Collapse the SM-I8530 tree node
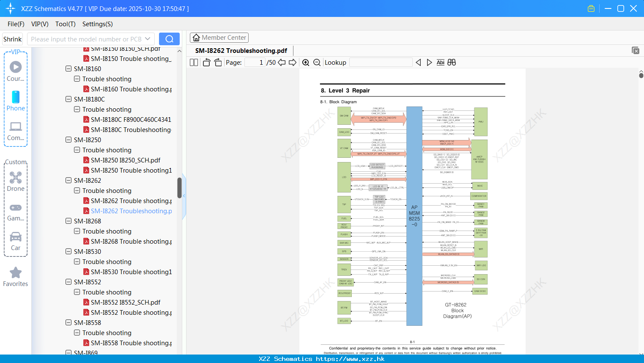This screenshot has width=644, height=363. point(69,251)
